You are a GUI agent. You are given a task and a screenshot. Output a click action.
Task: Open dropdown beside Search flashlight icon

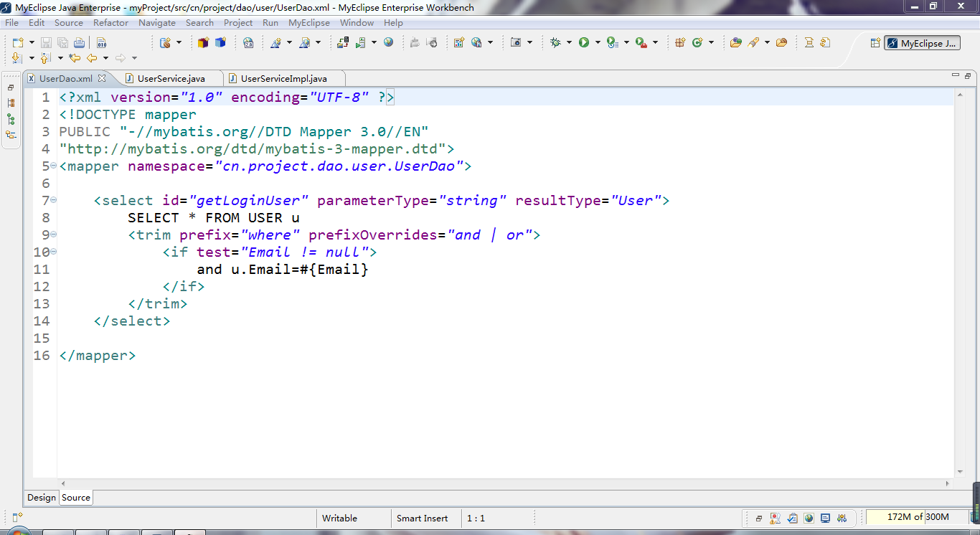pos(767,42)
